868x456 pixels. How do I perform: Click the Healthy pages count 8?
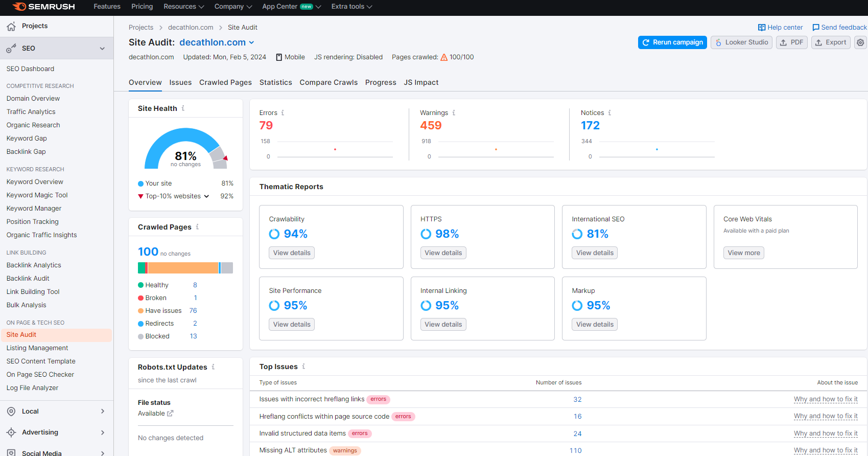tap(195, 285)
